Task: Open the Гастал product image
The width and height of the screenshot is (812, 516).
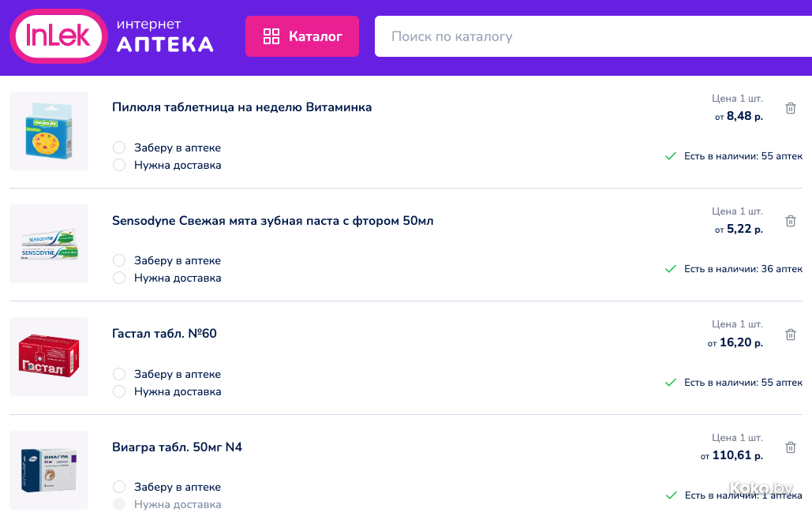Action: click(49, 357)
